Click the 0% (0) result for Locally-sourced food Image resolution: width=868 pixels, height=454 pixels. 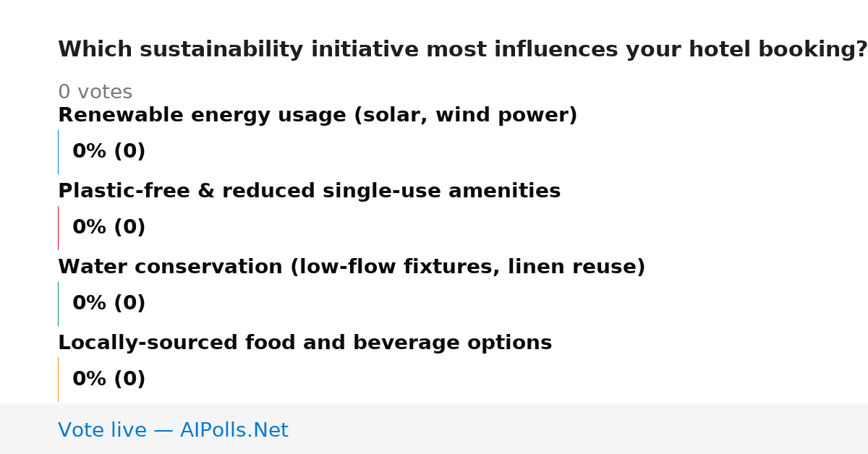109,380
